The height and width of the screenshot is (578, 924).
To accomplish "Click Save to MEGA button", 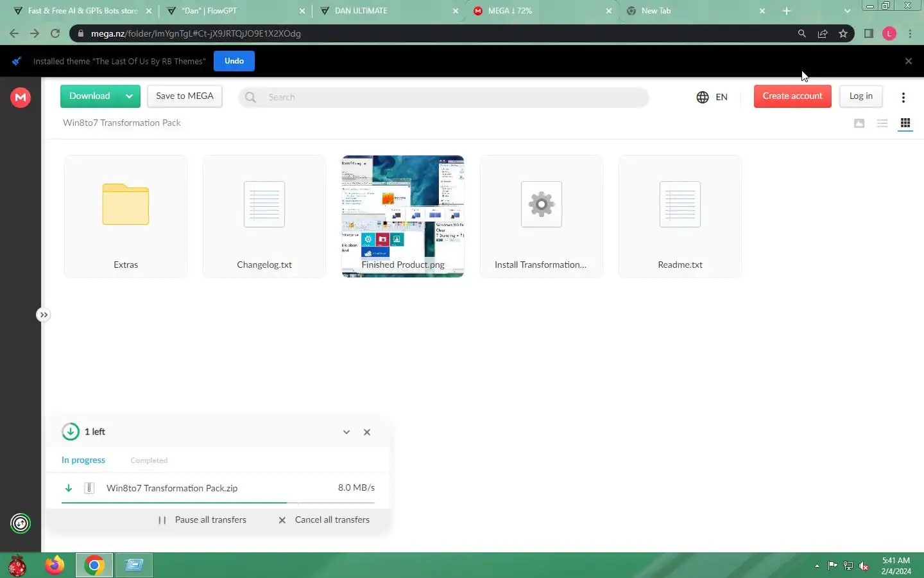I will [185, 96].
